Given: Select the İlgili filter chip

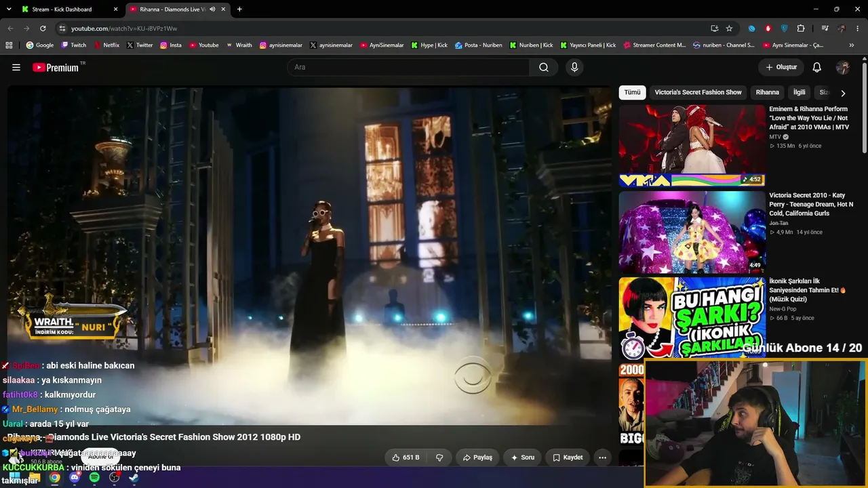Looking at the screenshot, I should pos(800,92).
